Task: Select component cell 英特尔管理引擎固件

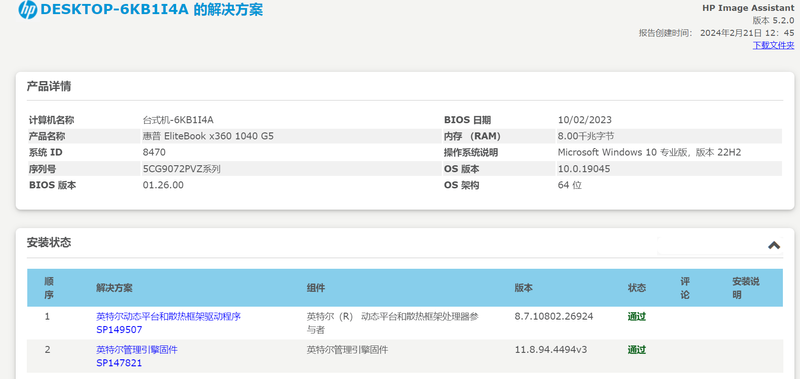Action: pyautogui.click(x=347, y=349)
